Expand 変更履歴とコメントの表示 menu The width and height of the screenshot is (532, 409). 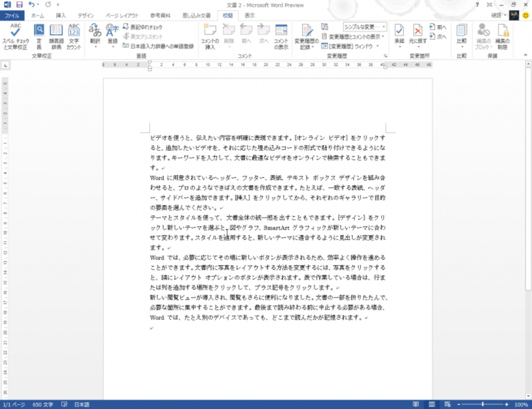(353, 36)
